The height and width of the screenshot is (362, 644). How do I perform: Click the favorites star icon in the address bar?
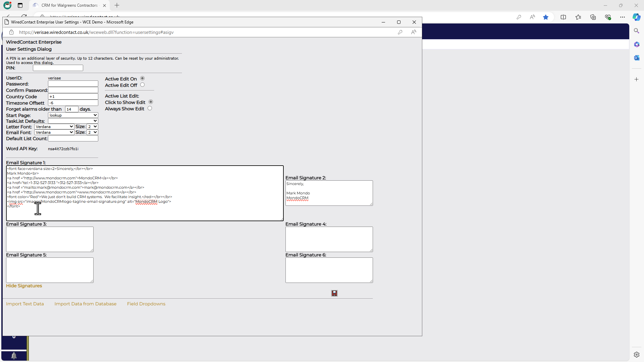click(x=546, y=17)
